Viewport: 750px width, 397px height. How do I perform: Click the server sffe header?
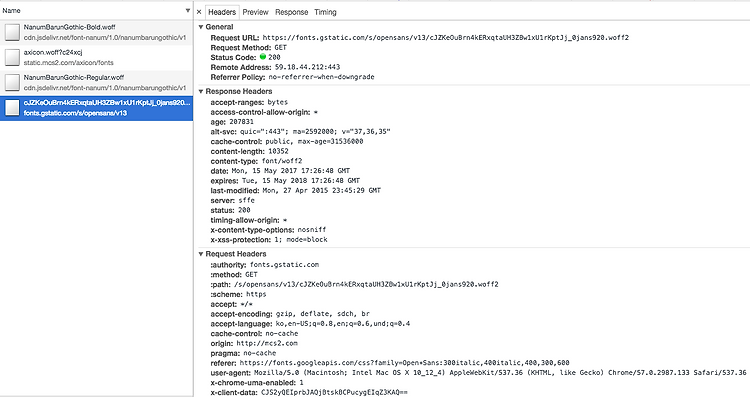232,200
